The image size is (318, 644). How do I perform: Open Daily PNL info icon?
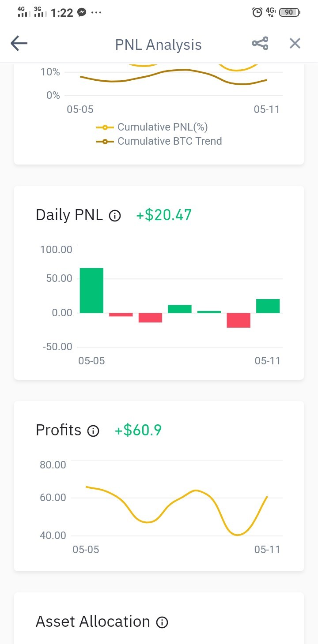[x=114, y=216]
